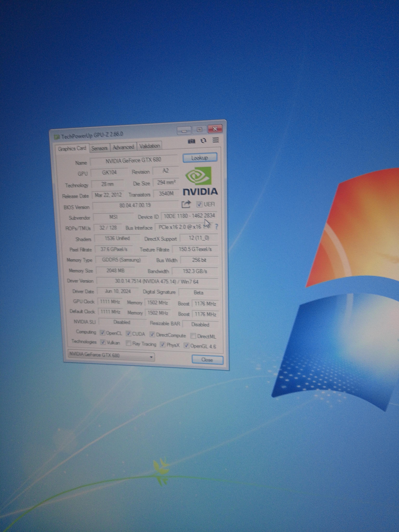Image resolution: width=399 pixels, height=532 pixels.
Task: Toggle the DirectML checkbox
Action: point(193,336)
